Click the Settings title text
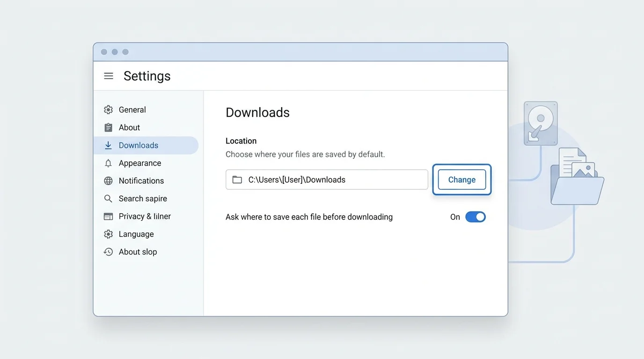644x359 pixels. [x=147, y=76]
